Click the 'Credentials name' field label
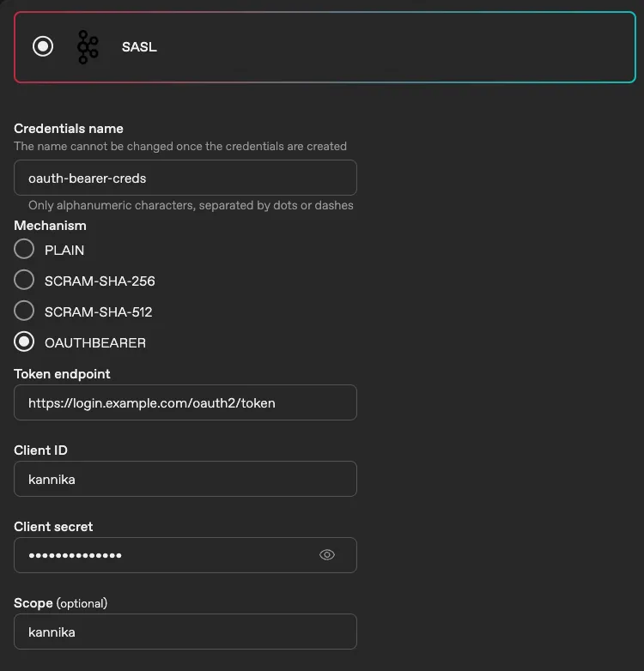Image resolution: width=644 pixels, height=671 pixels. [x=69, y=129]
